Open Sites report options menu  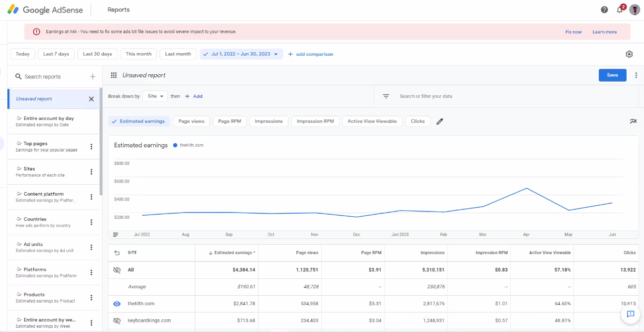pos(91,172)
